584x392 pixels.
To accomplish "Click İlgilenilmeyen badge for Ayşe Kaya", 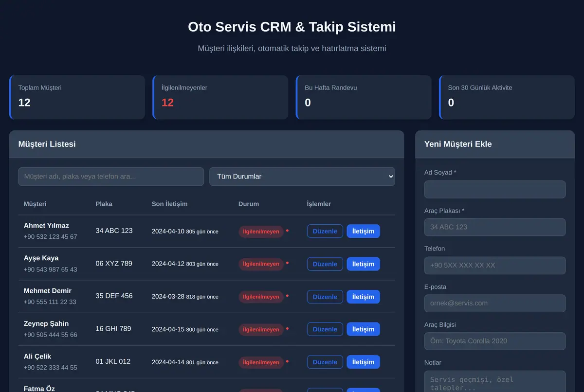I will (261, 264).
